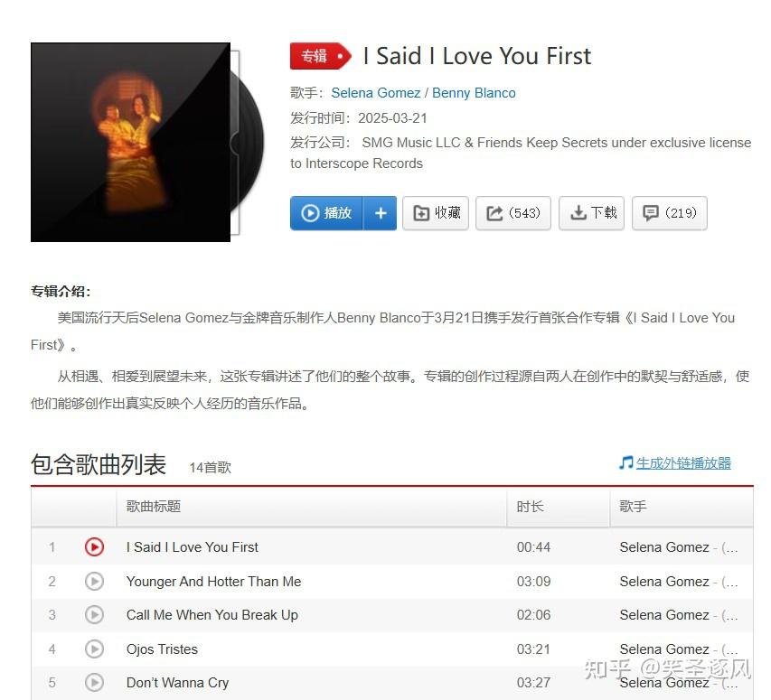Click the Selena Gomez artist on track 1
The width and height of the screenshot is (771, 700).
coord(664,546)
